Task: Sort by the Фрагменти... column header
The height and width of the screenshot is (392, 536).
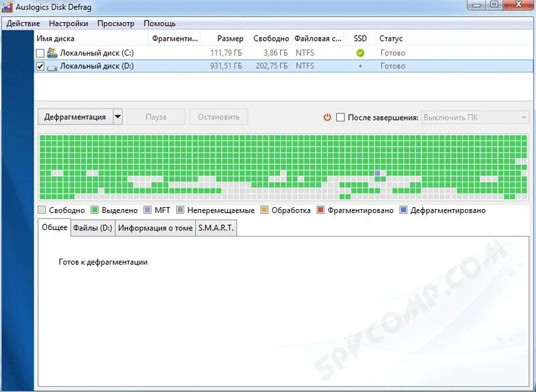Action: coord(174,38)
